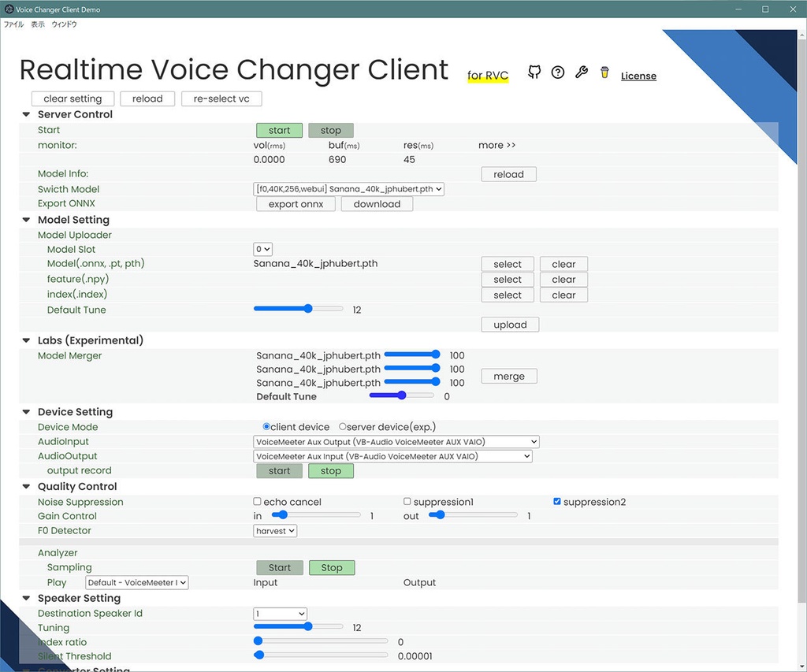807x672 pixels.
Task: Collapse the Device Setting section
Action: 26,412
